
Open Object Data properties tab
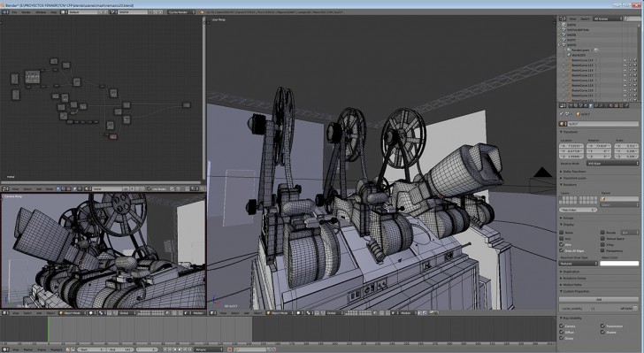[606, 105]
